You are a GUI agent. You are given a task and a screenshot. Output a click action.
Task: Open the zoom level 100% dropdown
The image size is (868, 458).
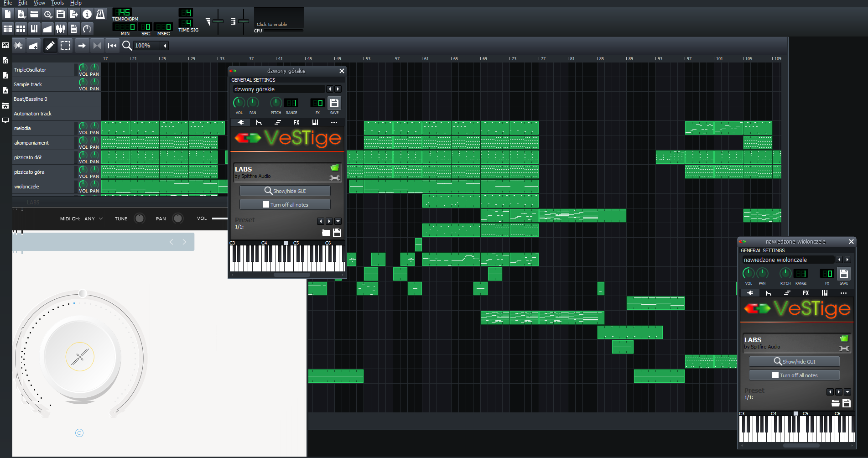[165, 46]
